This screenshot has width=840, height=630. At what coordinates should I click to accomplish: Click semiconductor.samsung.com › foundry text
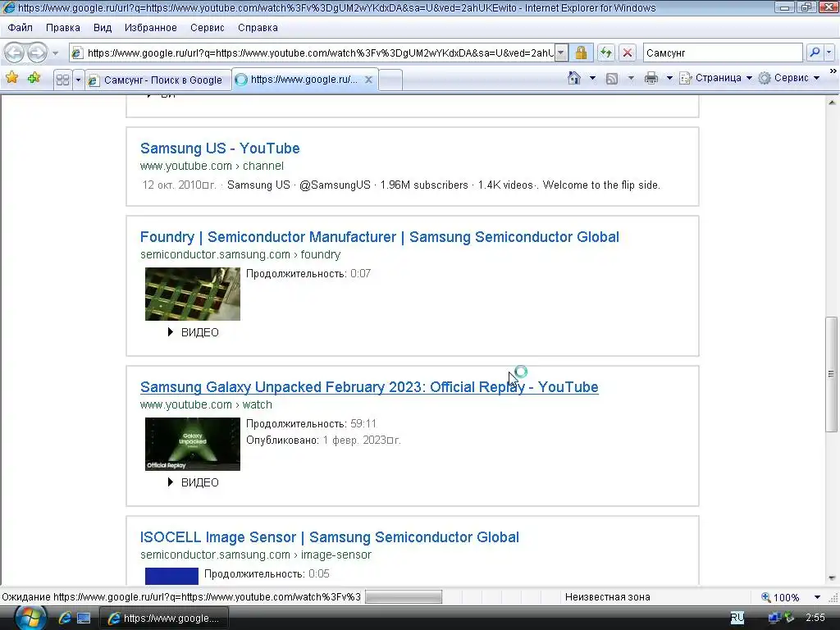click(240, 254)
